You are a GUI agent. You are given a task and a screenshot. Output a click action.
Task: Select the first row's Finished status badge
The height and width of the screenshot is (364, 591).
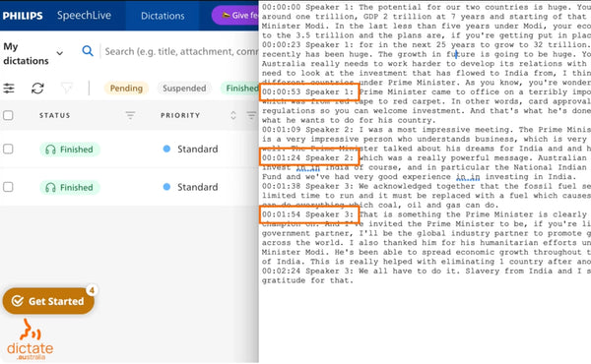pos(70,150)
